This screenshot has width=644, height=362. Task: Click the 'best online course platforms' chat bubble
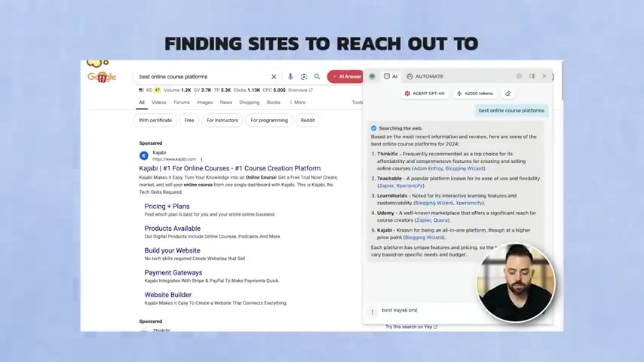(x=511, y=111)
